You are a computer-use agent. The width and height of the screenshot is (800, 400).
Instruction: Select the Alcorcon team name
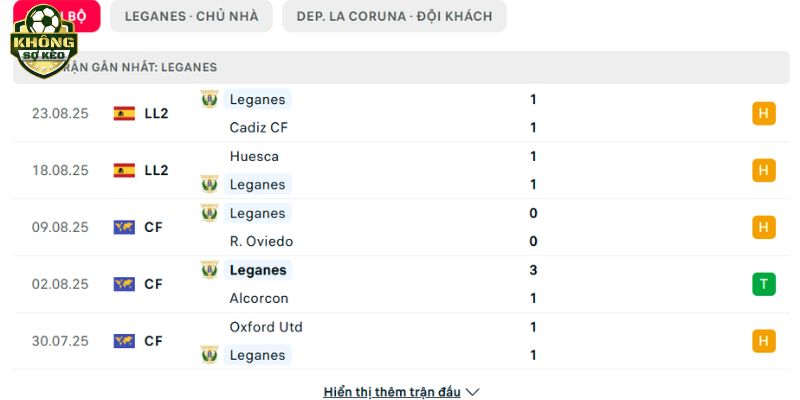[259, 298]
